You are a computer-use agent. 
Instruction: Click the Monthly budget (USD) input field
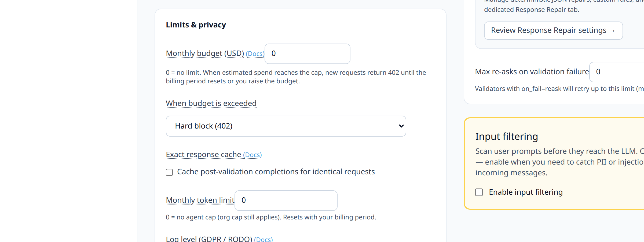307,54
